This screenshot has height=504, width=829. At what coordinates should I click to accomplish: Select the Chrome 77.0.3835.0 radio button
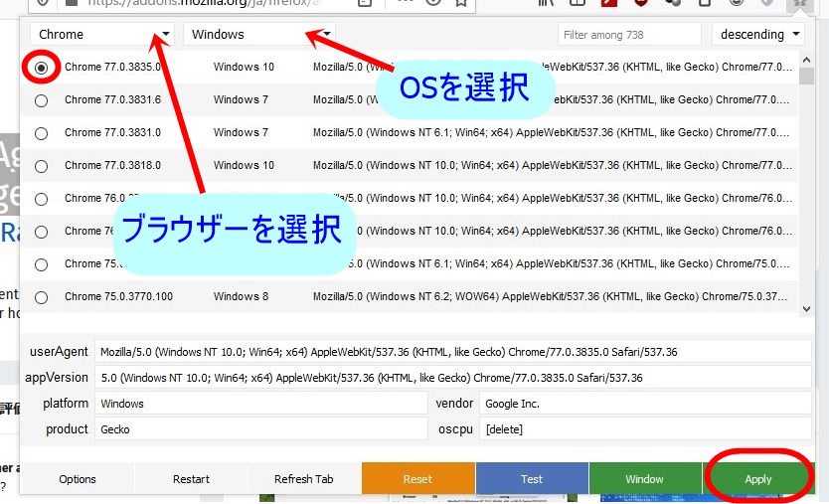[41, 68]
